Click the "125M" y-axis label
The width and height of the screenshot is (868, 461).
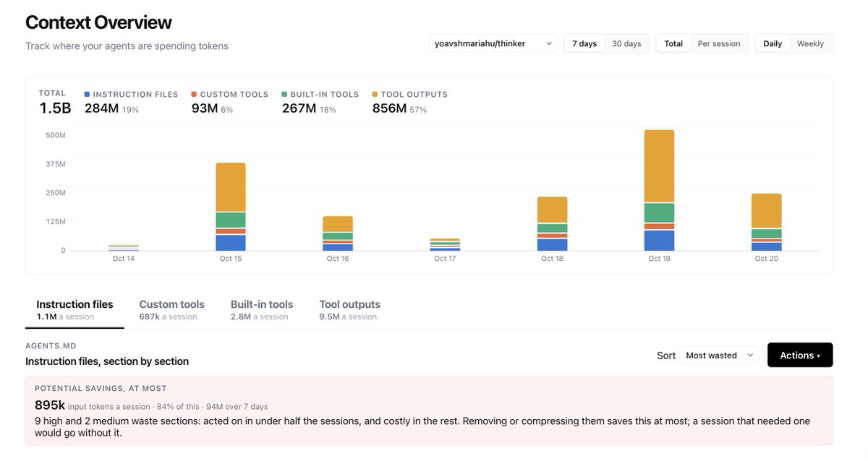pos(56,222)
